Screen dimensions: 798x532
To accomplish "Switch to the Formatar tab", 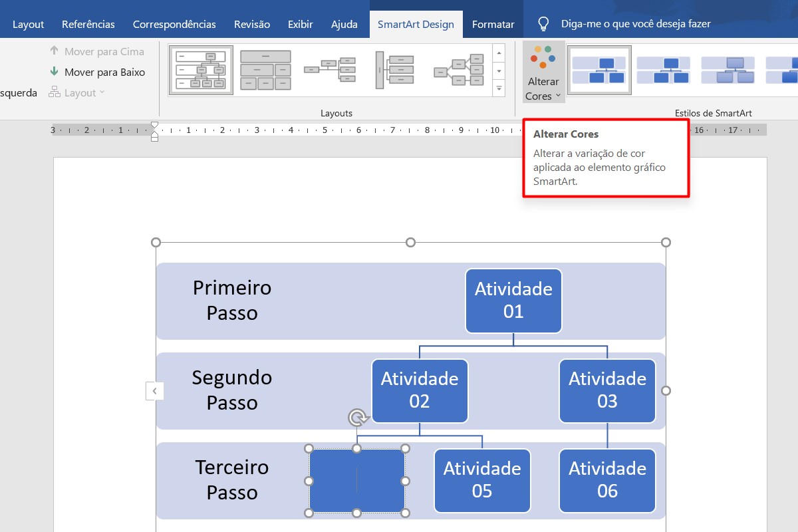I will click(x=493, y=24).
